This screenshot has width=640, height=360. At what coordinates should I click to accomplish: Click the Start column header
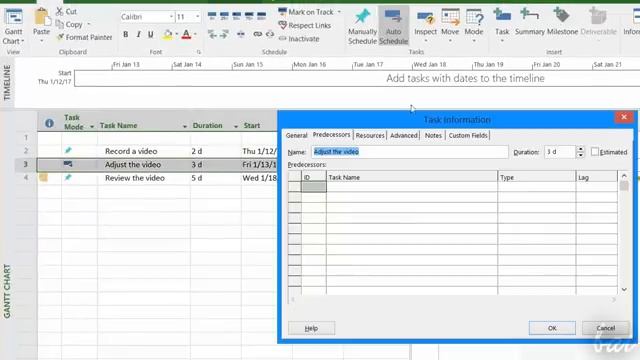(252, 126)
